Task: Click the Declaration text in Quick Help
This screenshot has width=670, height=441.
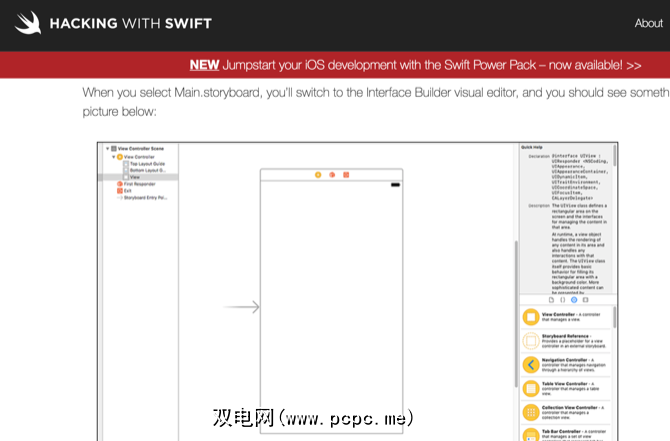Action: tap(579, 177)
